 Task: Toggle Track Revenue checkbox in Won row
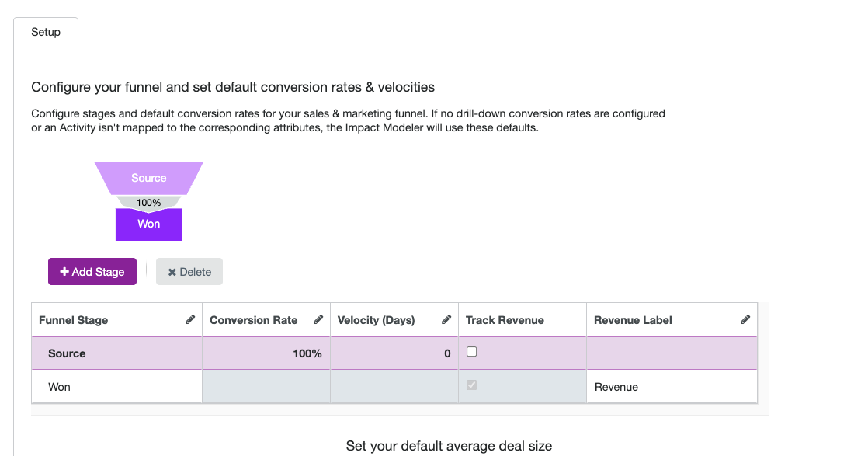pyautogui.click(x=471, y=385)
